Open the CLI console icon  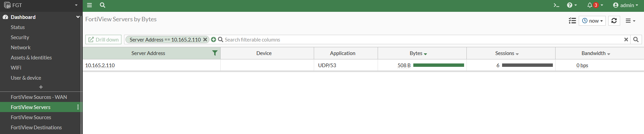click(556, 5)
